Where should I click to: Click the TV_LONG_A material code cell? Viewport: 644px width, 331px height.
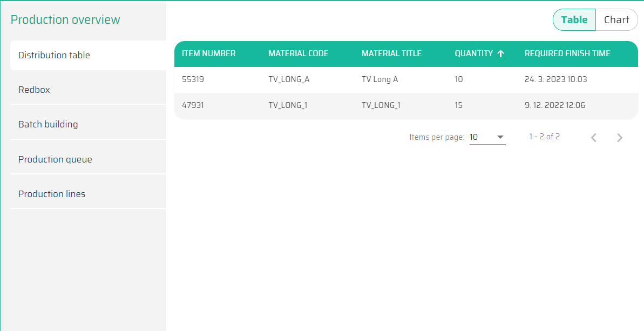289,79
